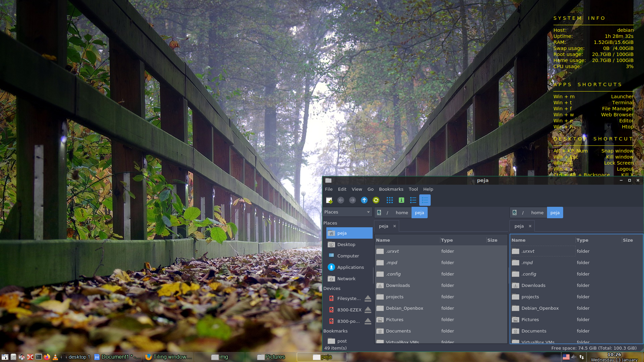Viewport: 644px width, 362px height.
Task: Open the Tool menu item
Action: 413,189
